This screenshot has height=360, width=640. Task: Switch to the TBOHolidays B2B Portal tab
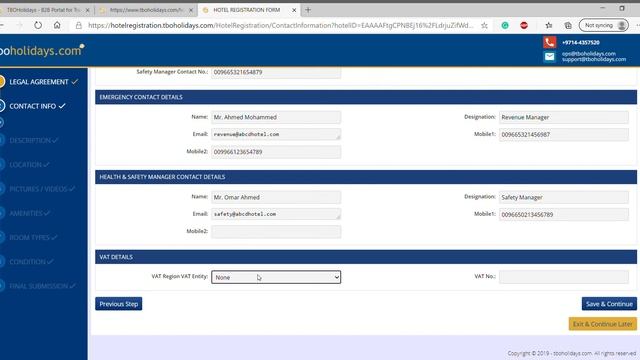(x=43, y=10)
